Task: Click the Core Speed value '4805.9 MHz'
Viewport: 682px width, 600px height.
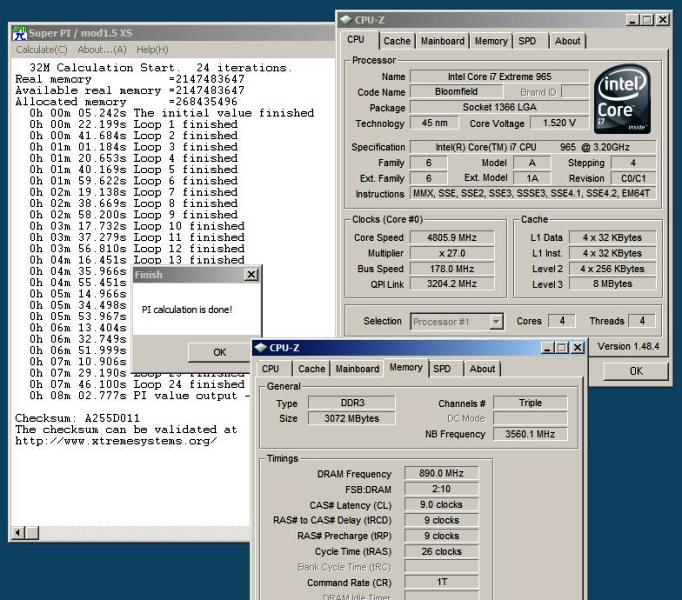Action: click(452, 238)
